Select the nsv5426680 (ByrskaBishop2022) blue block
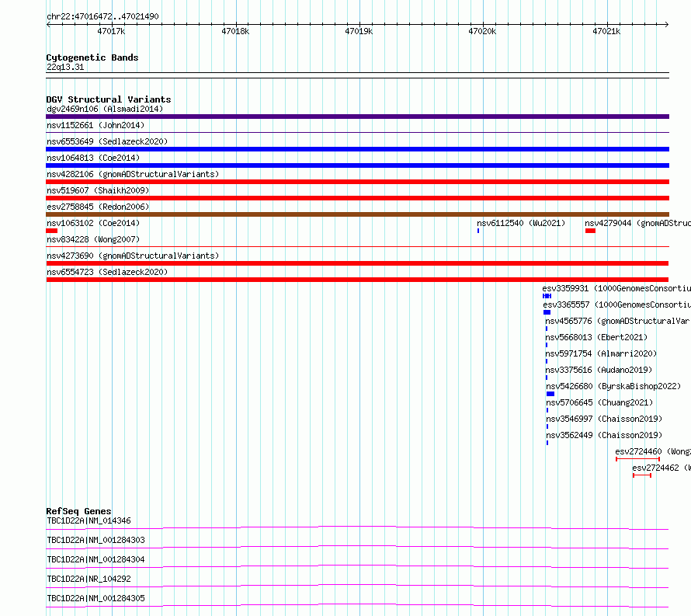Image resolution: width=691 pixels, height=616 pixels. coord(550,394)
